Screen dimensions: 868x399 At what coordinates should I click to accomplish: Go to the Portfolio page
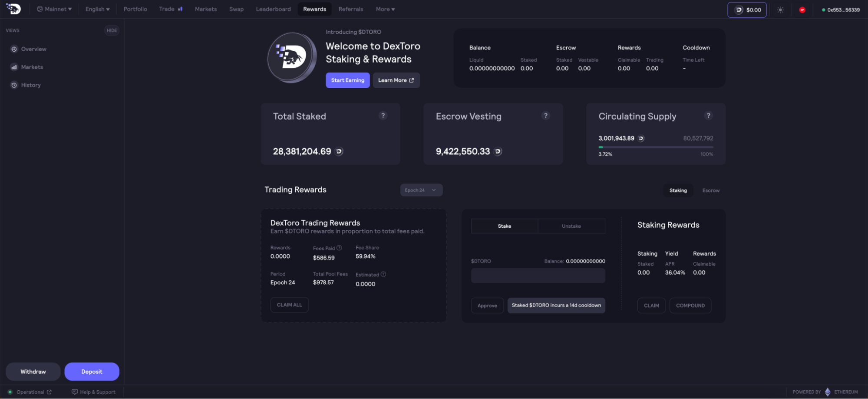pos(135,9)
